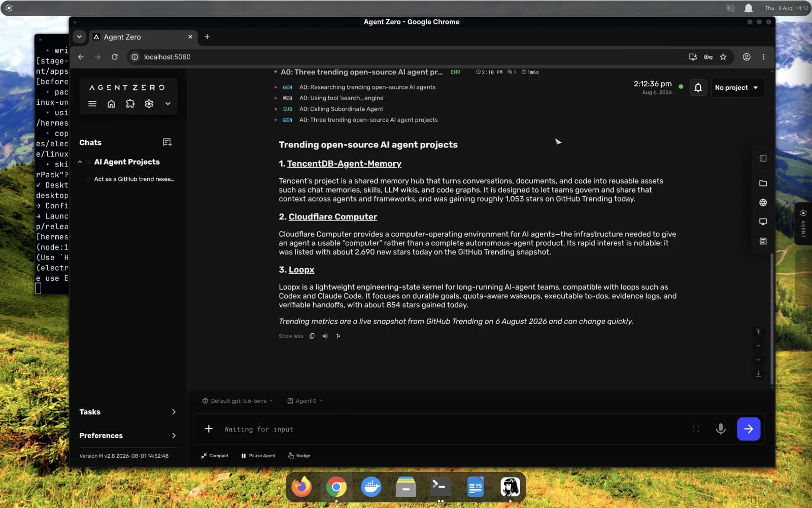Open the hamburger menu in Agent Zero sidebar
This screenshot has height=508, width=812.
[x=92, y=104]
